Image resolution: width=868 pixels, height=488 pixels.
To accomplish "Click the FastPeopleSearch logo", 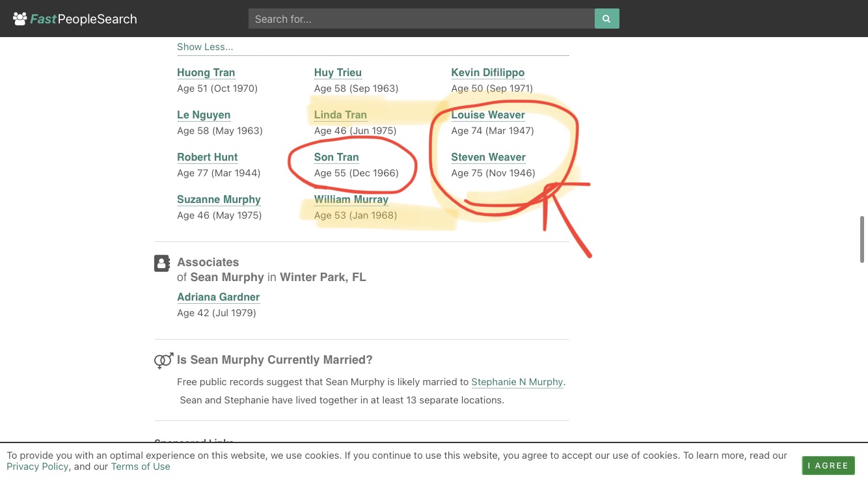I will point(75,19).
